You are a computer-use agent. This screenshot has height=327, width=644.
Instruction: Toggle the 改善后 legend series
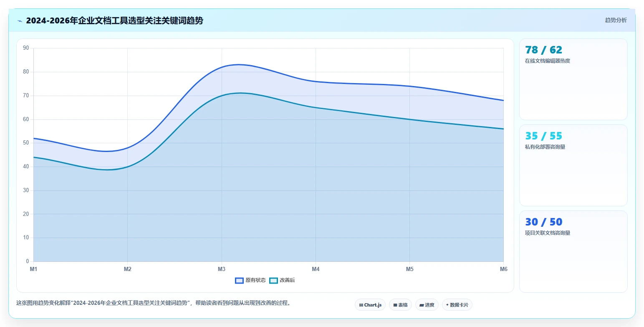click(x=282, y=280)
